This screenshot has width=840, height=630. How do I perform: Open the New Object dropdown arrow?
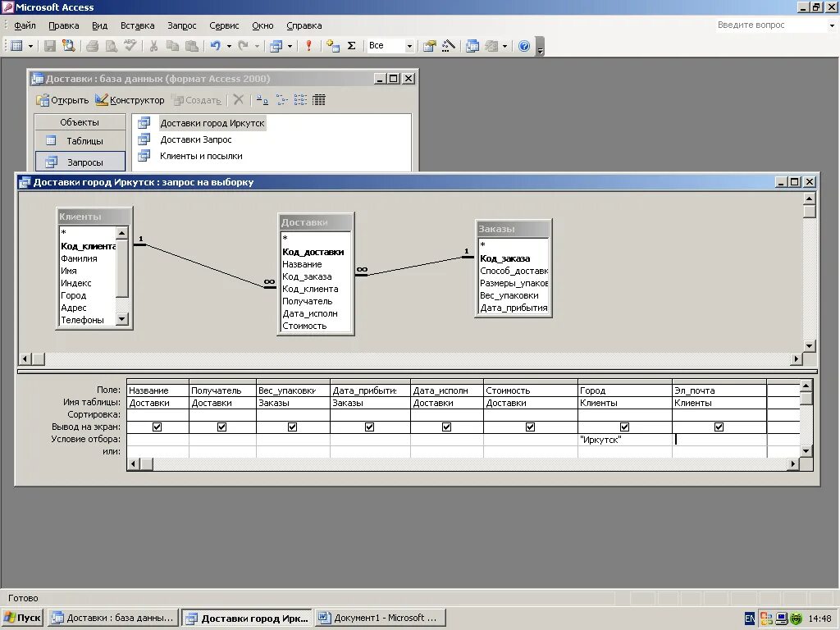504,46
